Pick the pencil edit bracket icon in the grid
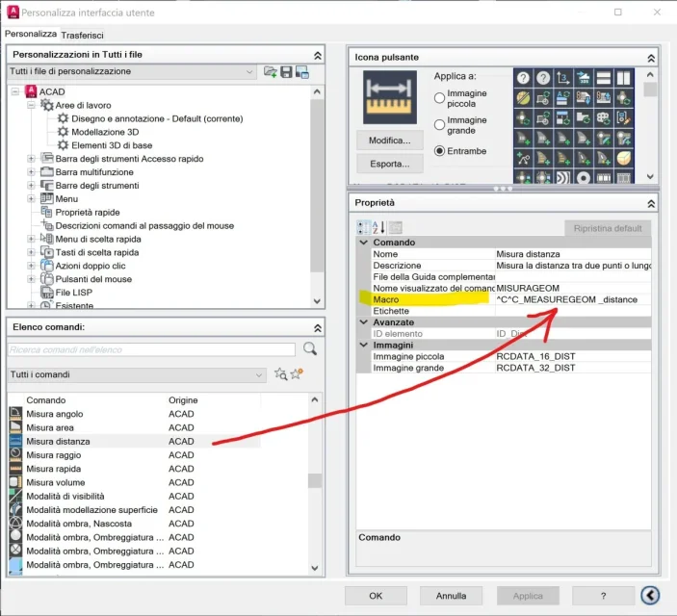The image size is (677, 616). click(623, 117)
